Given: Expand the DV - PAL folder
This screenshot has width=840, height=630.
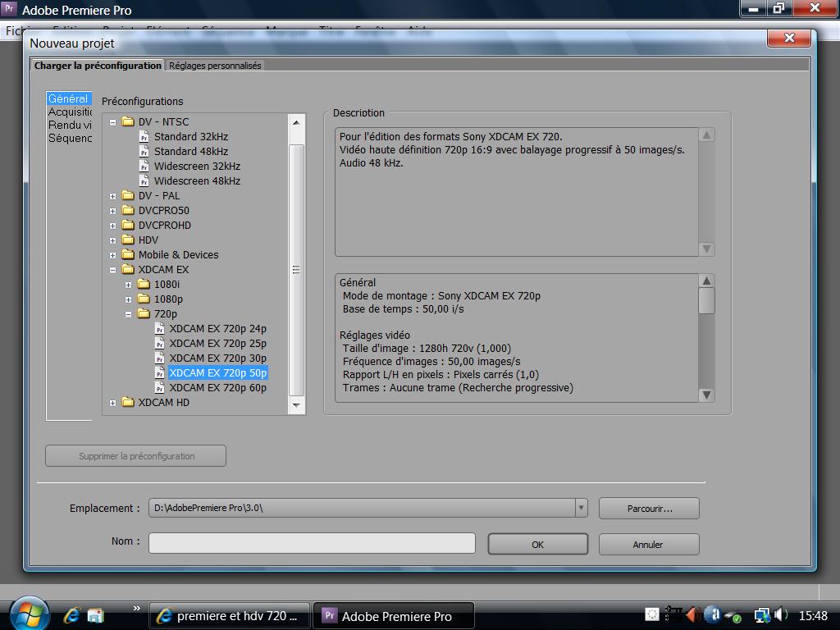Looking at the screenshot, I should coord(112,197).
